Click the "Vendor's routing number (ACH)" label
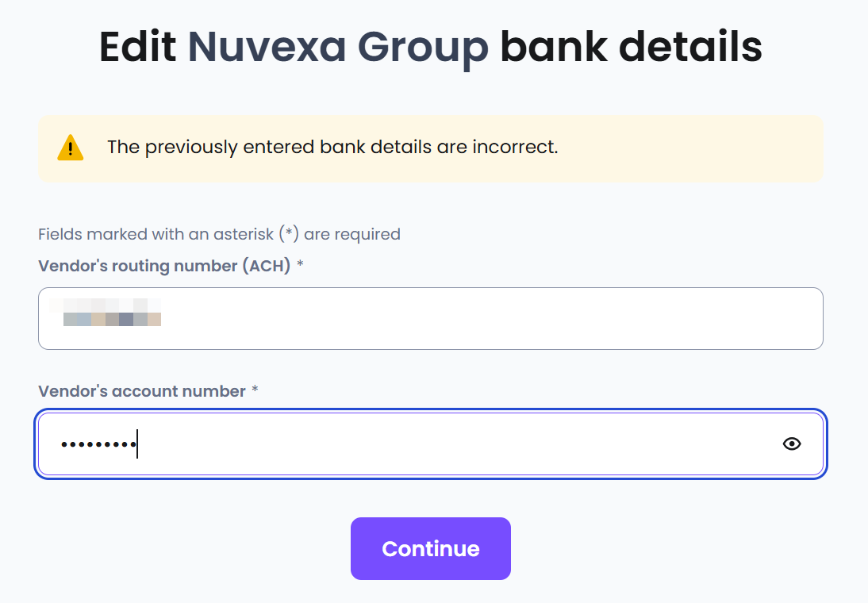This screenshot has height=603, width=868. tap(164, 266)
